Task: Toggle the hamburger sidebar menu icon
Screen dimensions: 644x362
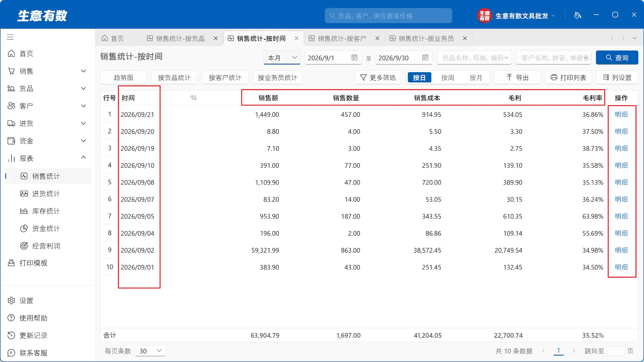Action: (10, 37)
